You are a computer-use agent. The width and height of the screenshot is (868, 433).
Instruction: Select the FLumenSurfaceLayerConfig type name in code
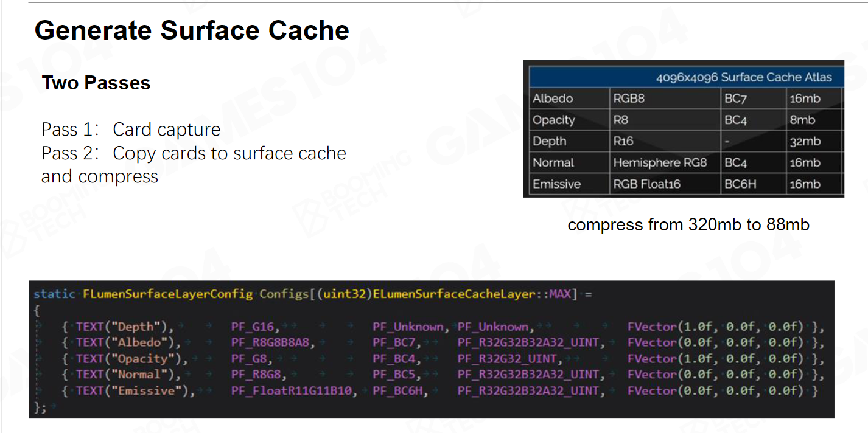click(167, 294)
